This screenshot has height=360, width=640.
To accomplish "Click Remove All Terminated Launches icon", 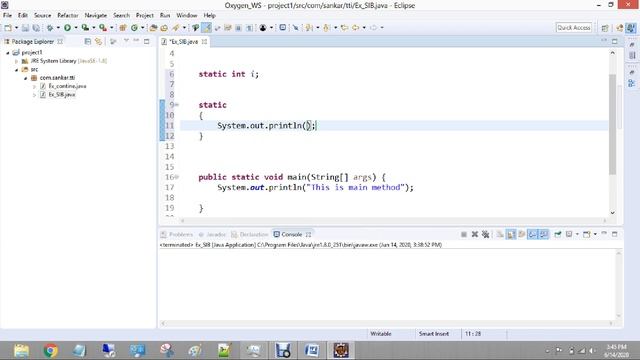I will [x=485, y=234].
